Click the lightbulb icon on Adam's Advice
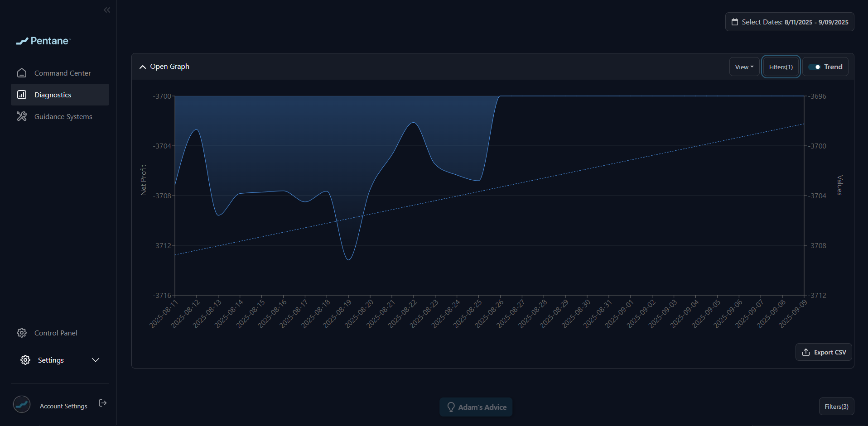 [451, 407]
